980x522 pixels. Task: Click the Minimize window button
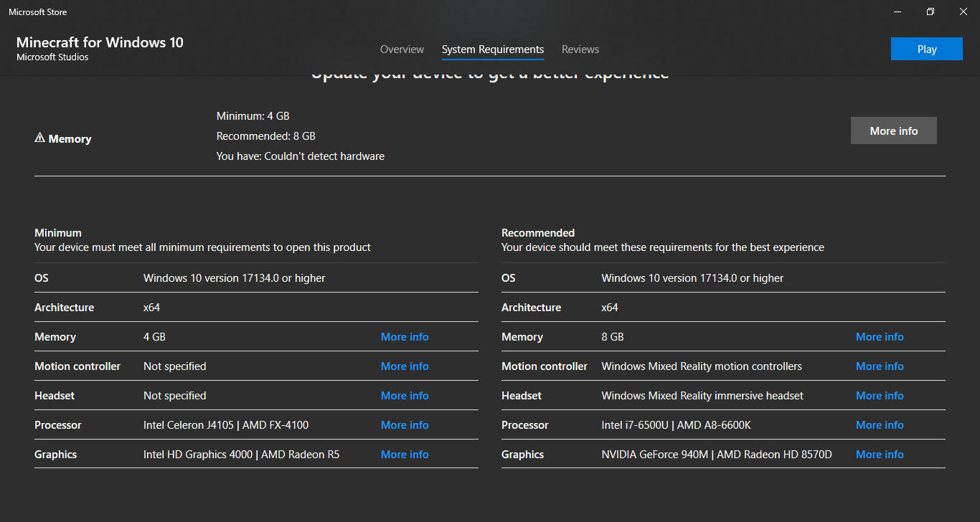(897, 11)
